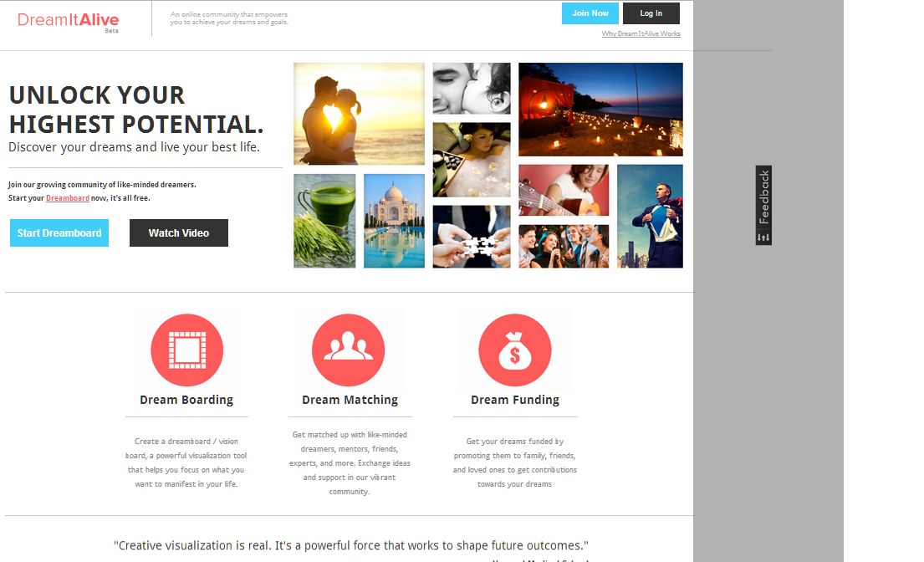Open the vertical Feedback tab
924x562 pixels.
coord(763,197)
